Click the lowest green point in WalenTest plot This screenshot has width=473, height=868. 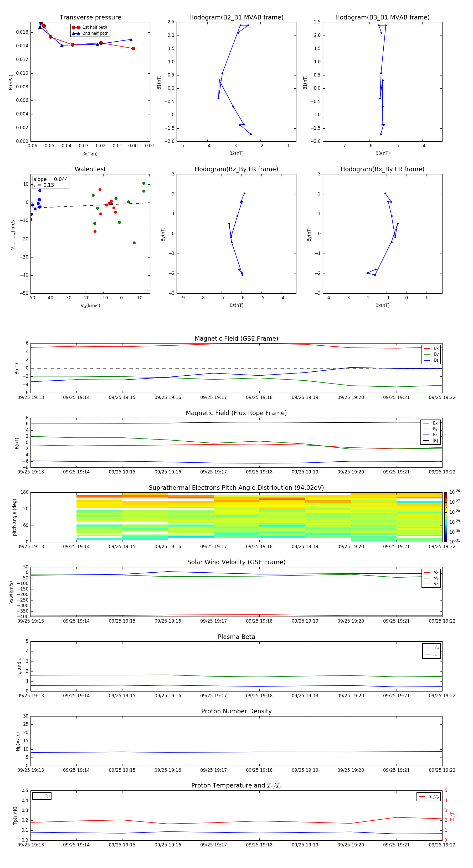pyautogui.click(x=134, y=243)
